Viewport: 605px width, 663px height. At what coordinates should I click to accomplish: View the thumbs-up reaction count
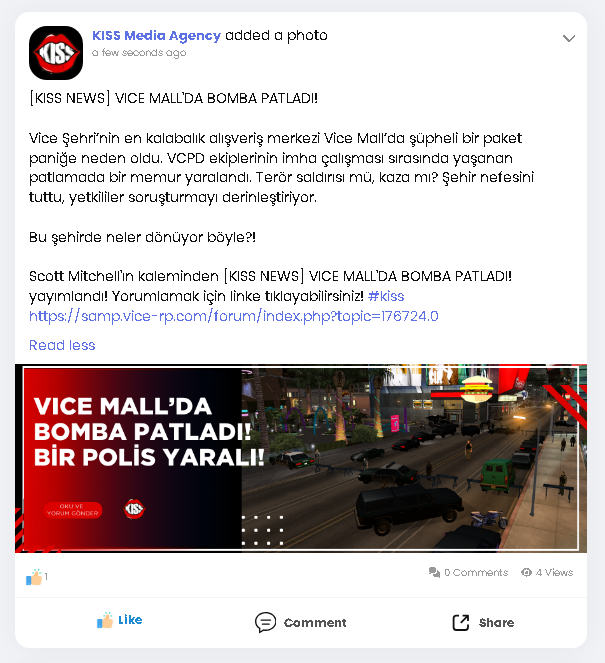[x=37, y=577]
